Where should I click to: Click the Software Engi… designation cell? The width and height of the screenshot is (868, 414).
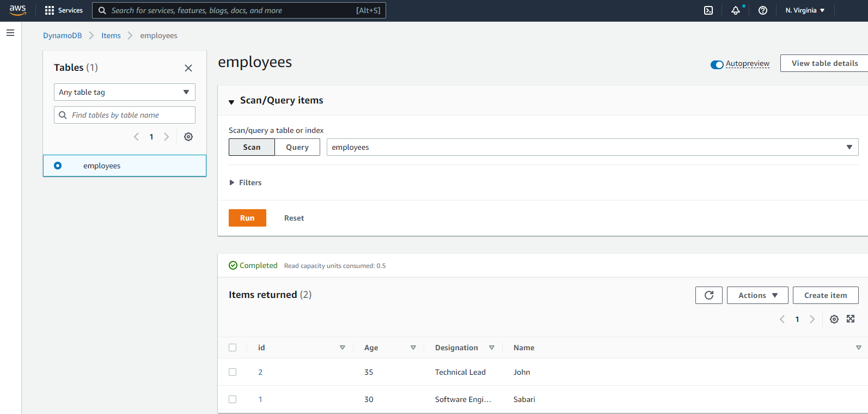(x=463, y=399)
